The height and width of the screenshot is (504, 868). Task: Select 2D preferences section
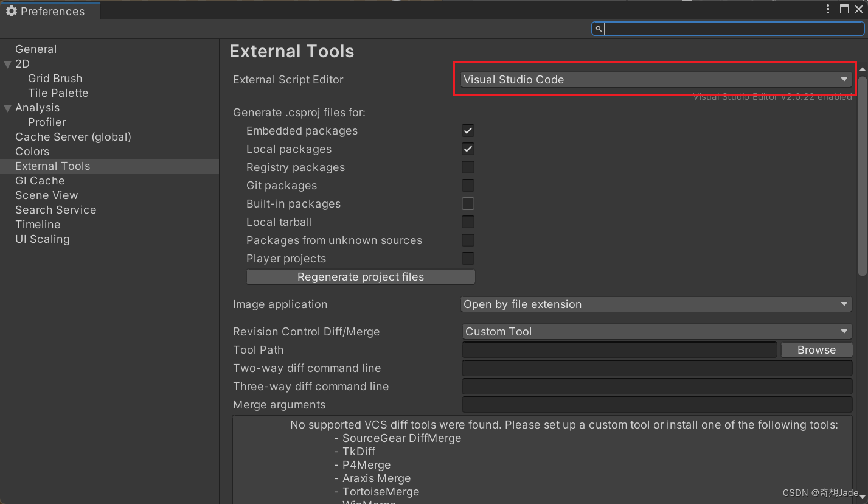coord(23,64)
